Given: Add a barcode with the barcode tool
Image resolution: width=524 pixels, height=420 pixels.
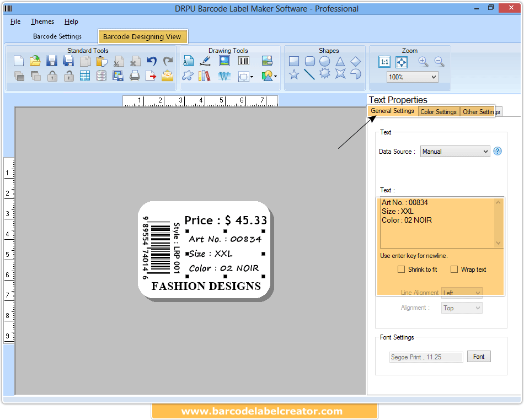Looking at the screenshot, I should pos(244,61).
